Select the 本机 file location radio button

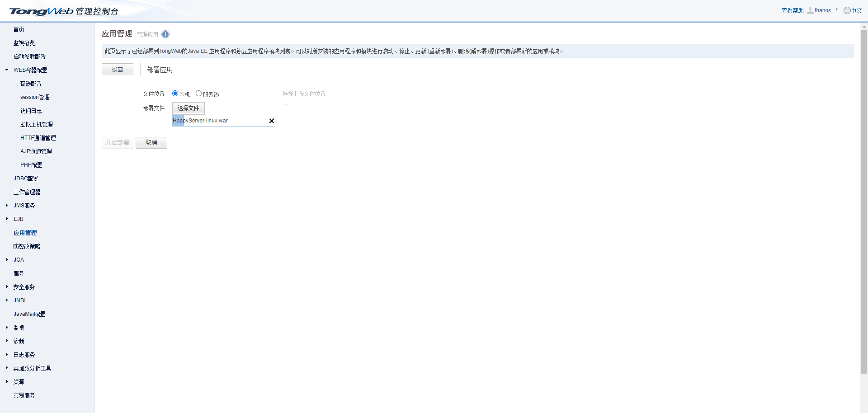[175, 94]
